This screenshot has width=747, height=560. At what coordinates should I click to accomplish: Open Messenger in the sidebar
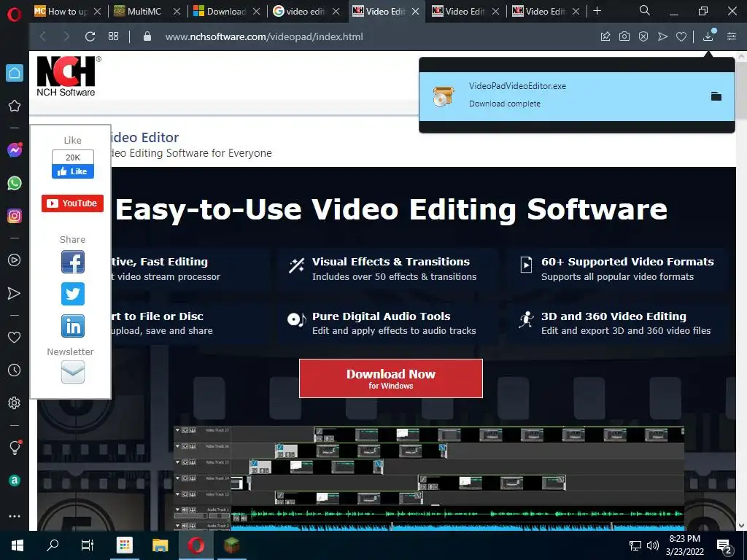[15, 150]
